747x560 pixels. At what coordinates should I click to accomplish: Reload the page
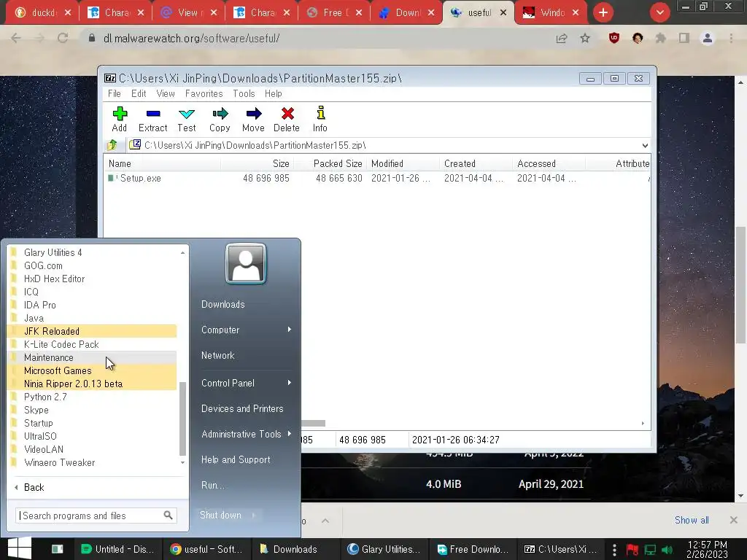click(63, 38)
